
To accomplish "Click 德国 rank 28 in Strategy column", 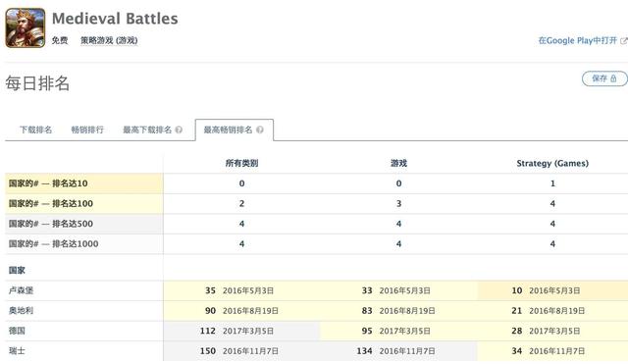I will pyautogui.click(x=517, y=331).
